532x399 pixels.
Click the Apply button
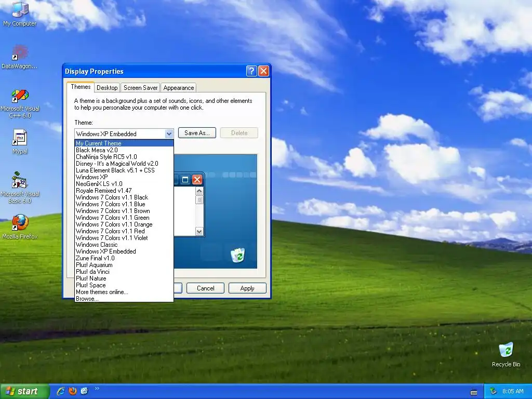(247, 288)
